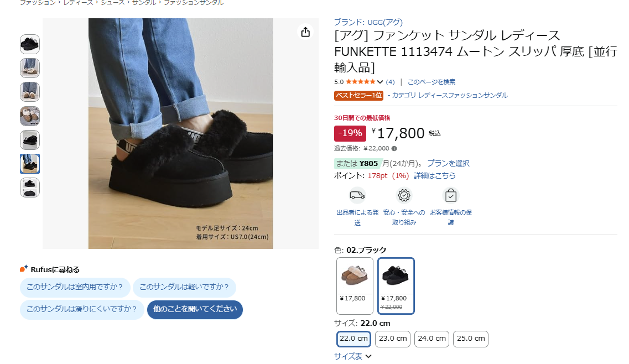Image resolution: width=629 pixels, height=364 pixels.
Task: Click the delivery truck icon
Action: coord(357,195)
